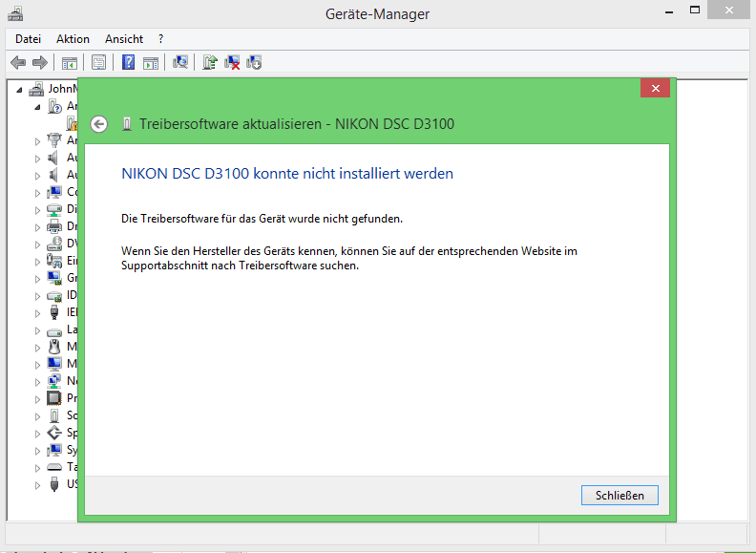Click the uninstall device red-X icon
Viewport: 756px width, 553px height.
[232, 62]
